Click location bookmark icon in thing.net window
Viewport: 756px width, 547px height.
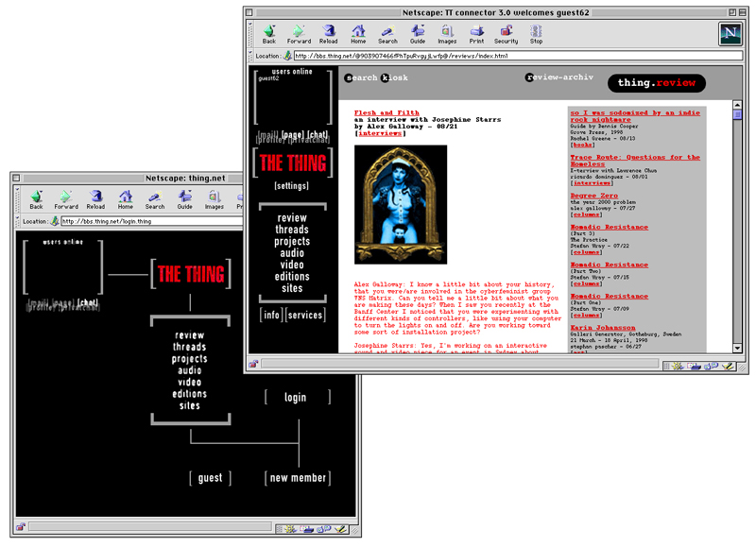click(55, 221)
